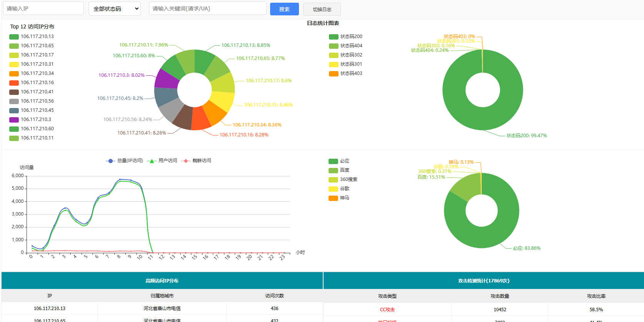Click the 访问次数 column header
Image resolution: width=644 pixels, height=322 pixels.
point(274,296)
